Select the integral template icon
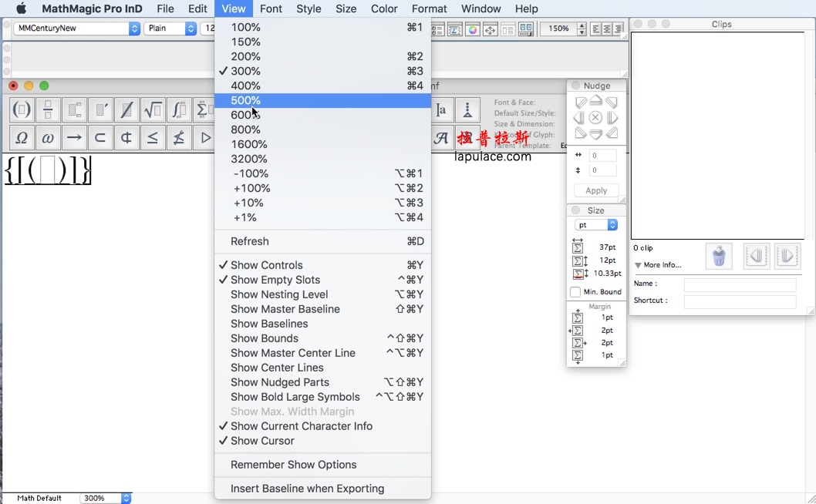Image resolution: width=816 pixels, height=504 pixels. [x=179, y=109]
